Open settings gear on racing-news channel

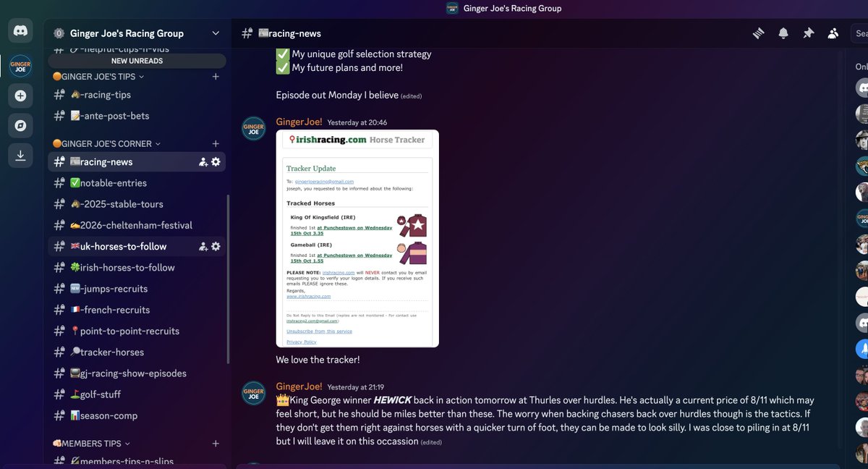(216, 162)
